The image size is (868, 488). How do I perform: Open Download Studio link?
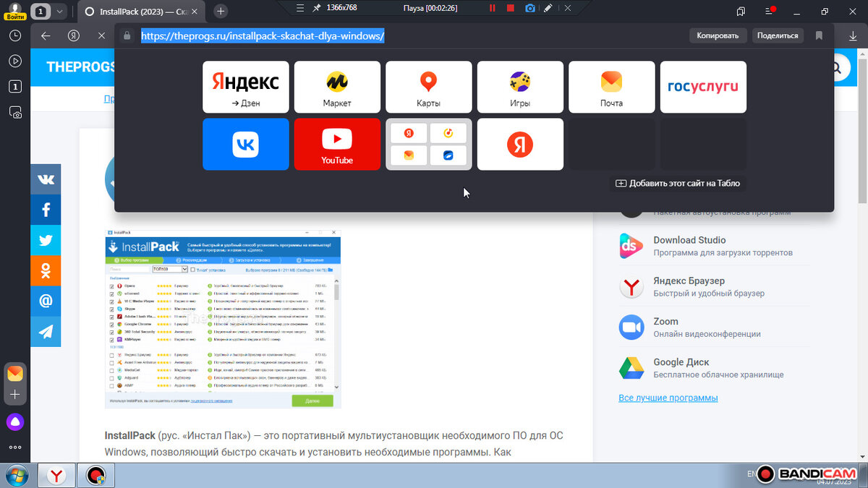pos(689,240)
